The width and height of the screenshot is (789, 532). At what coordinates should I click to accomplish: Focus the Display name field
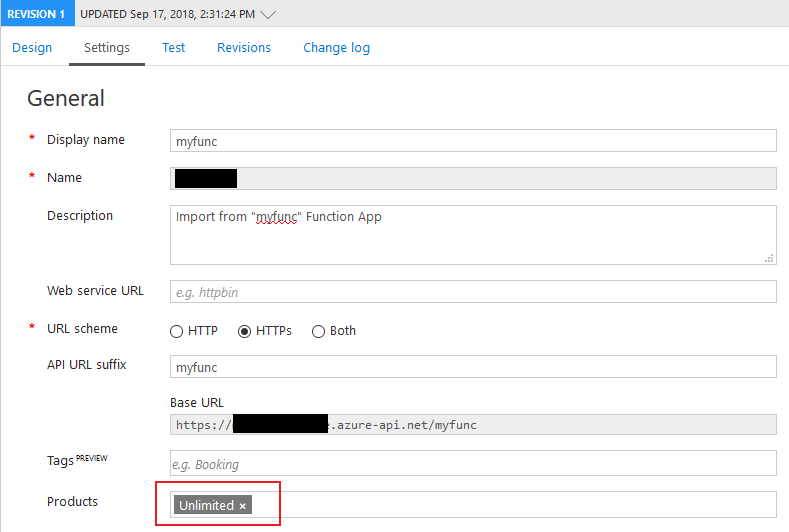pos(473,141)
